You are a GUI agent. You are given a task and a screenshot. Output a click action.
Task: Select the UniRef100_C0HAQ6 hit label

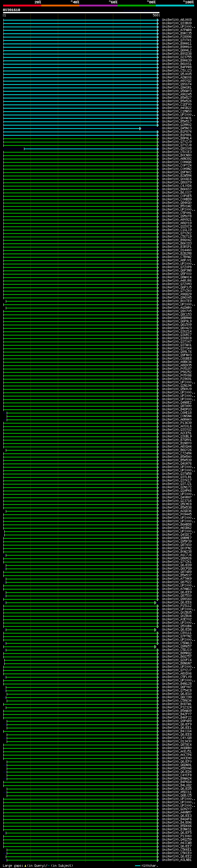pyautogui.click(x=177, y=162)
